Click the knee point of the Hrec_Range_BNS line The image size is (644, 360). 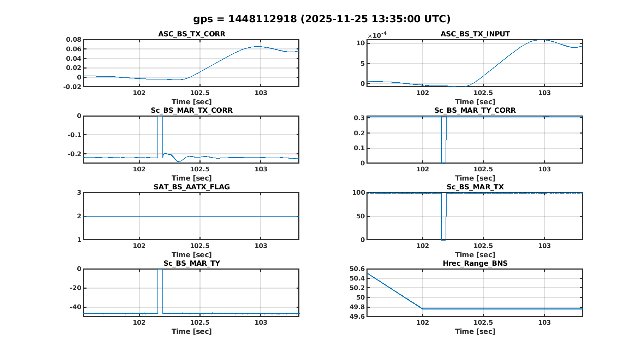(x=423, y=309)
